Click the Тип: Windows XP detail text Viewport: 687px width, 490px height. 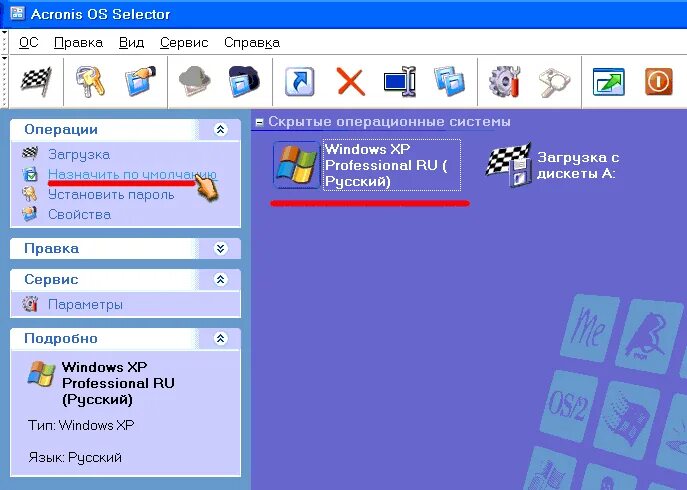81,425
